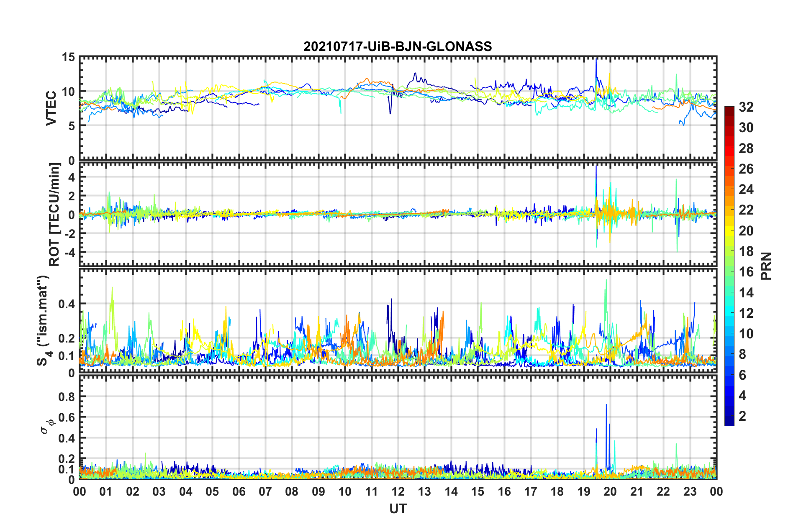Click sigma phi axis tick 0.8
The height and width of the screenshot is (532, 796).
point(66,396)
